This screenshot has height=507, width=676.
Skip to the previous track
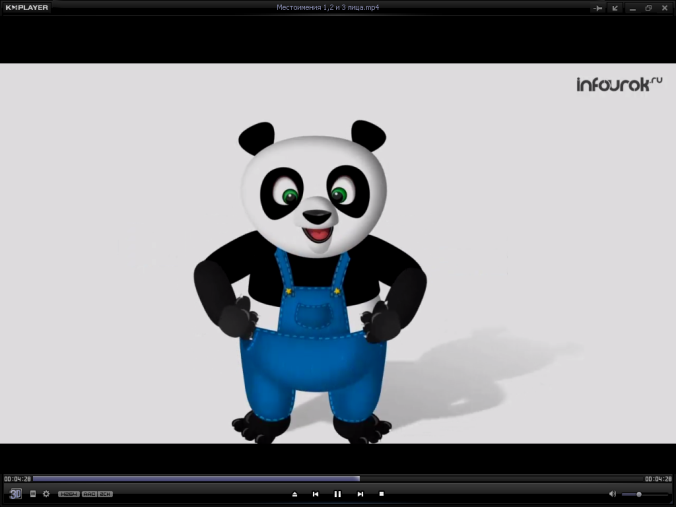[316, 494]
